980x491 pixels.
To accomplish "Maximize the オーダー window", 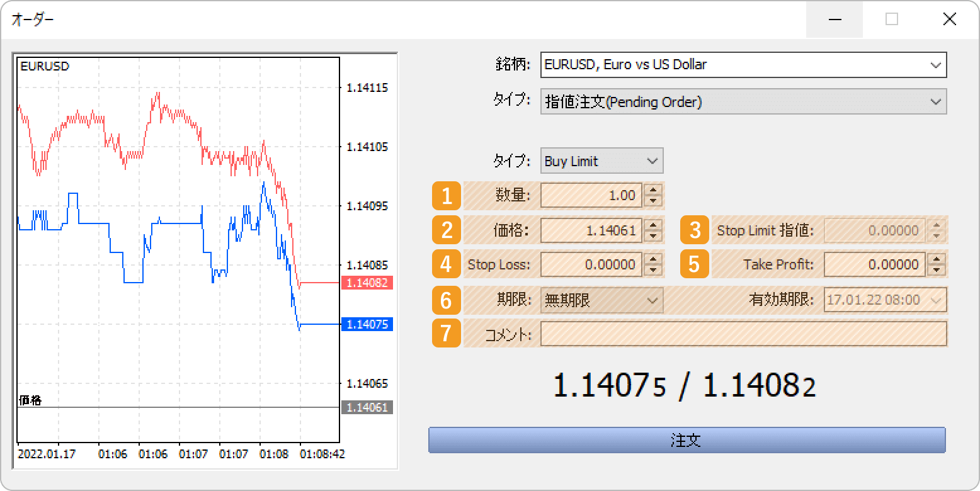I will (x=892, y=20).
